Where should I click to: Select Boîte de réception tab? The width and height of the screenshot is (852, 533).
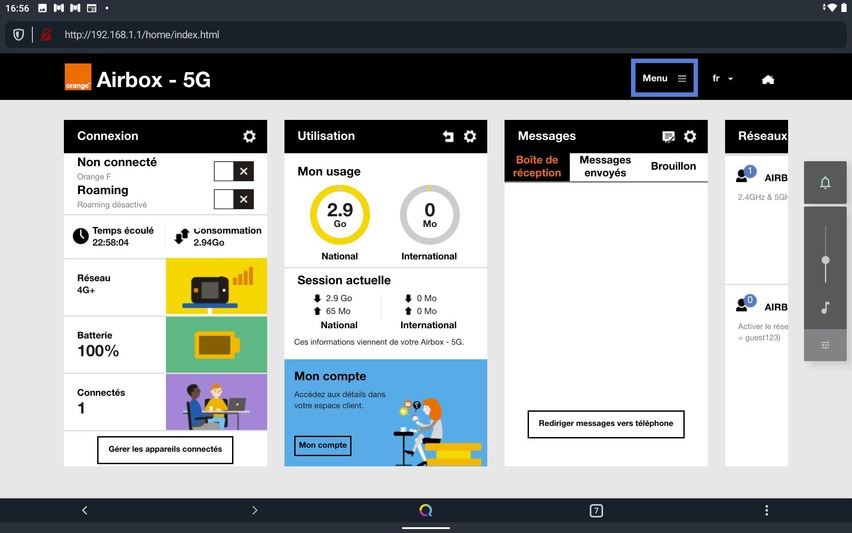537,166
